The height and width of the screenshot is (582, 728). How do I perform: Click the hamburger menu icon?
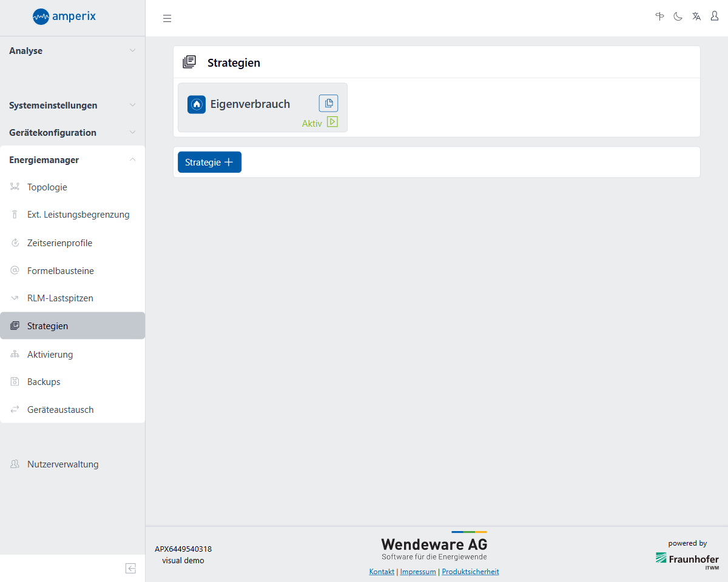(167, 19)
